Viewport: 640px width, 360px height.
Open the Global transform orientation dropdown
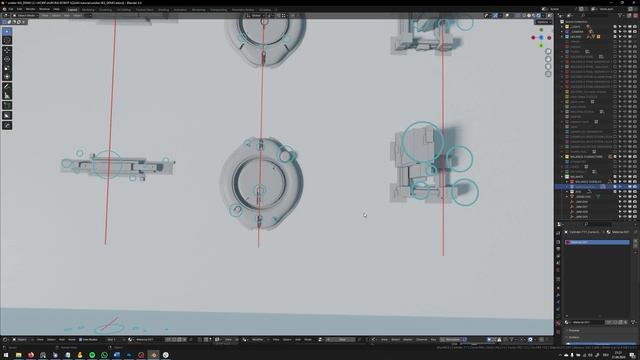(x=256, y=16)
